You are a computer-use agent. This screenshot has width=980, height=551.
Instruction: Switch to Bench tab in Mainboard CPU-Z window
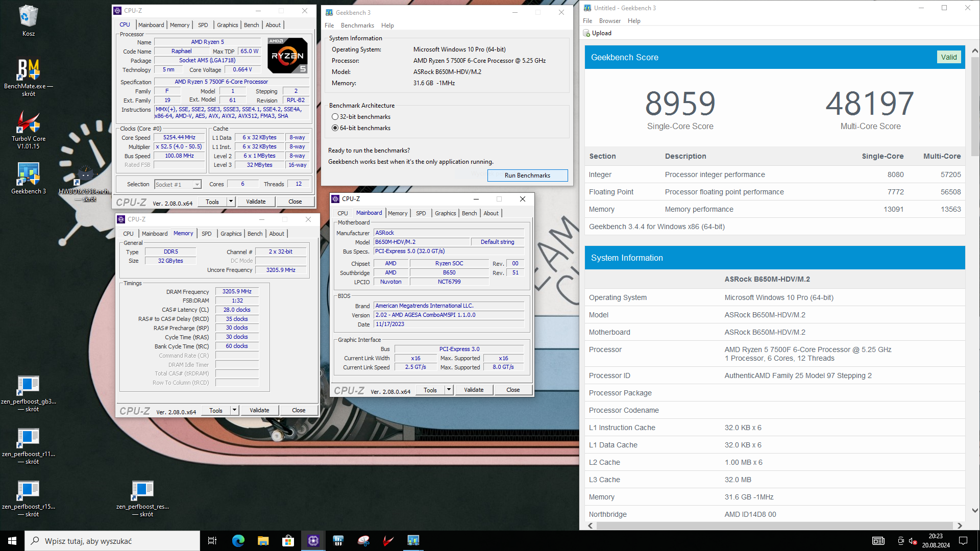pyautogui.click(x=470, y=213)
